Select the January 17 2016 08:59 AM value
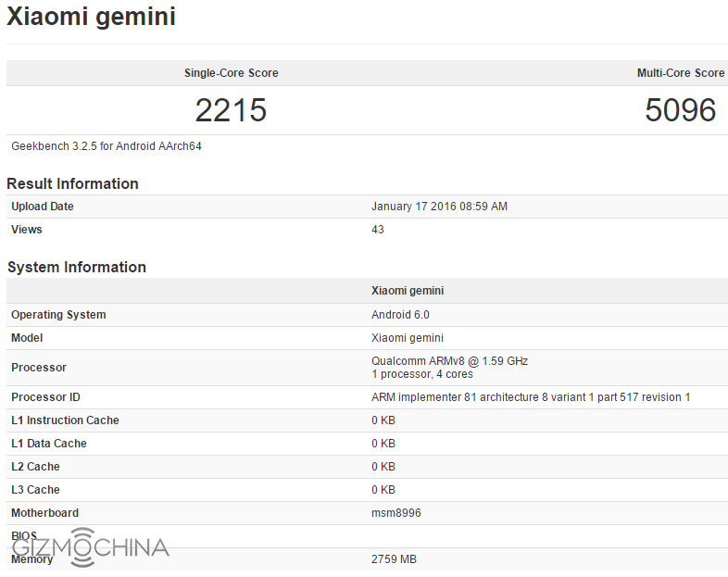The image size is (728, 577). coord(439,207)
